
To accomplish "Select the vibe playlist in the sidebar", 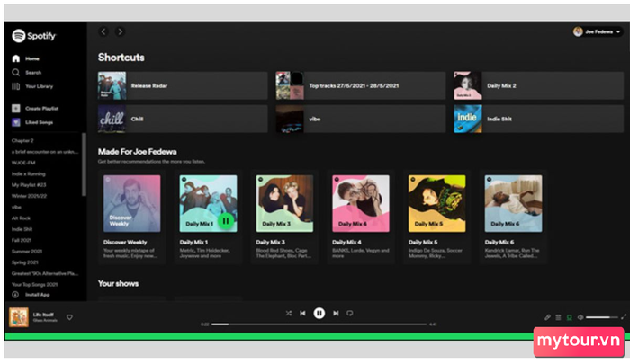I will (x=16, y=207).
